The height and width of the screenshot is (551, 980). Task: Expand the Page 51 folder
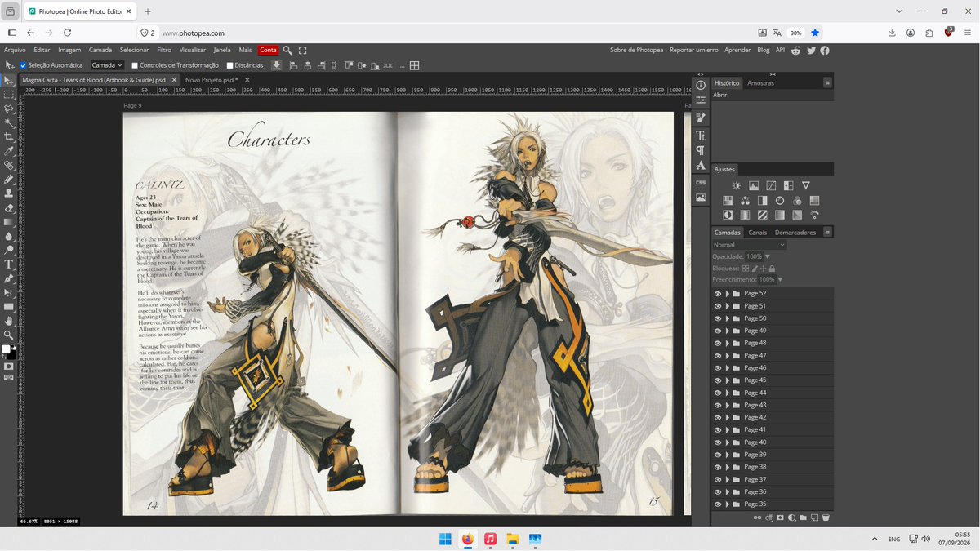727,306
